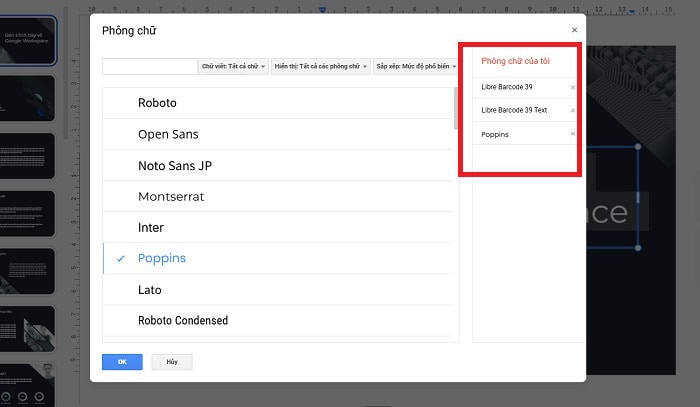
Task: Open the first slide thumbnail
Action: 28,42
